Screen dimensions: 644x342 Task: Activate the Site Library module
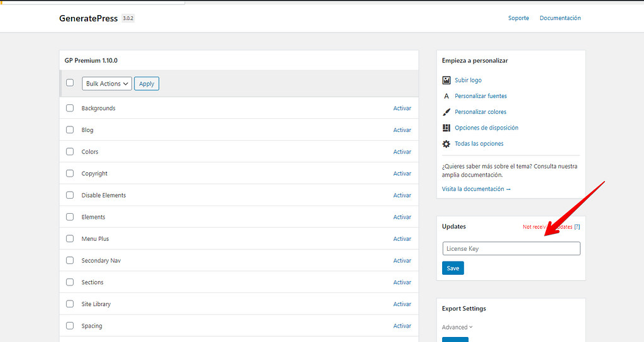click(x=402, y=304)
